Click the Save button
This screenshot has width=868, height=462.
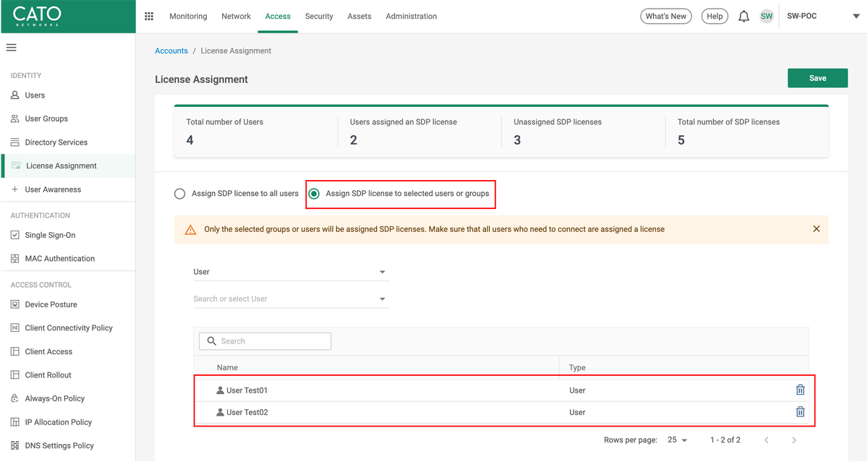817,78
